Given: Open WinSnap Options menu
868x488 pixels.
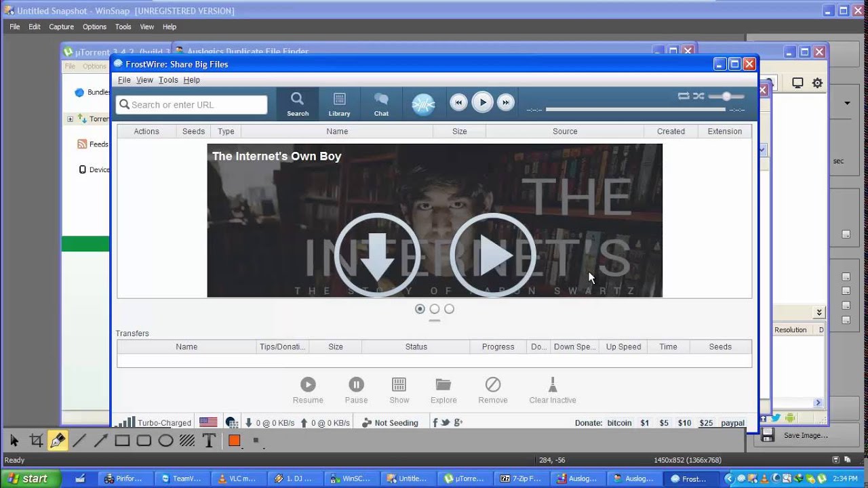Looking at the screenshot, I should coord(94,27).
